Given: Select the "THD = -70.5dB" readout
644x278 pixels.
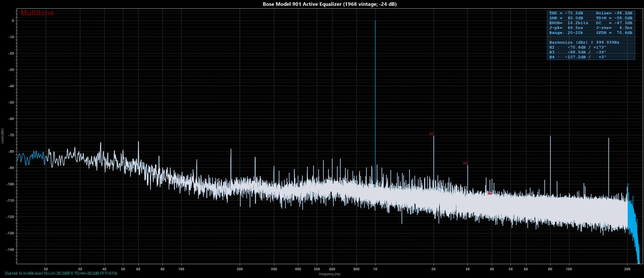Looking at the screenshot, I should point(566,13).
